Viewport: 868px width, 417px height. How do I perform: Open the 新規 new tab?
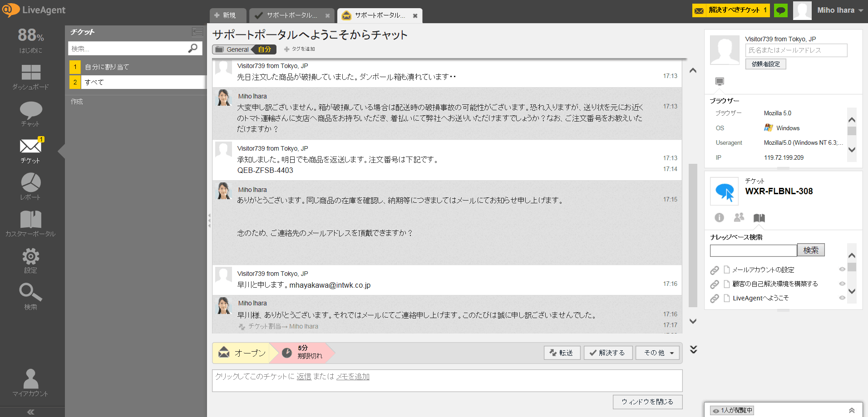[x=228, y=15]
